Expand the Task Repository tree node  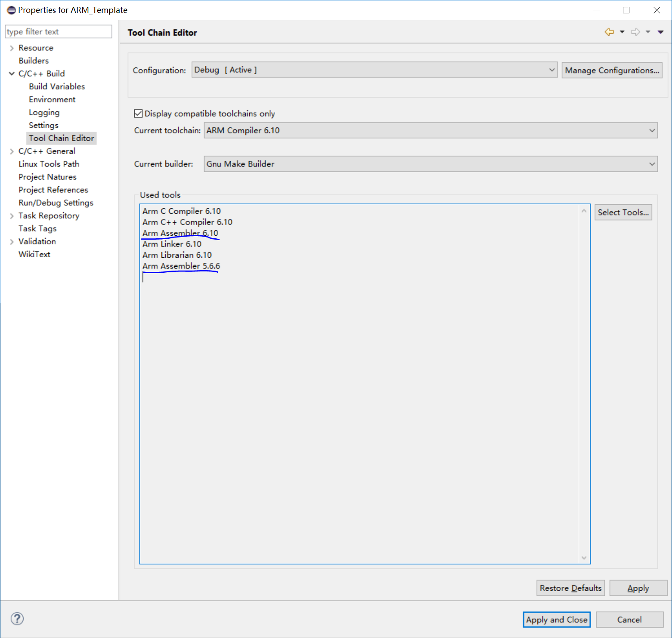click(12, 216)
